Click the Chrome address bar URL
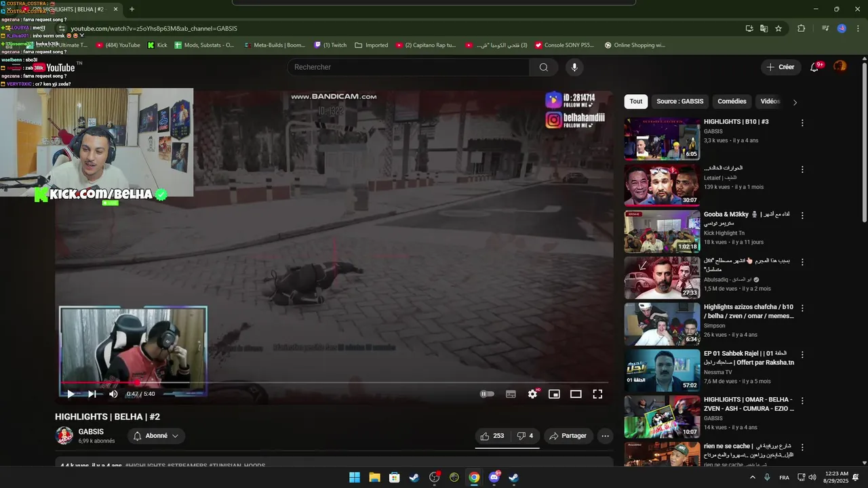The width and height of the screenshot is (868, 488). tap(154, 28)
